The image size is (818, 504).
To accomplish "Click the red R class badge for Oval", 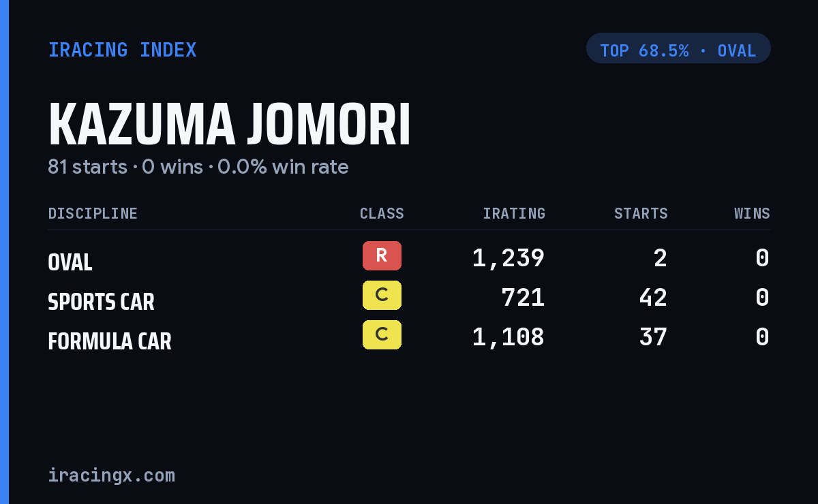I will (382, 255).
